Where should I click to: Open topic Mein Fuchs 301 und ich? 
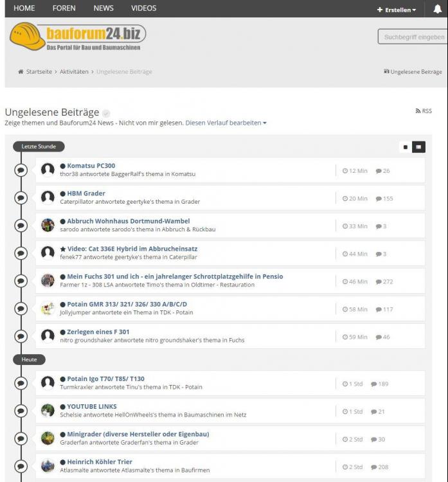[175, 276]
